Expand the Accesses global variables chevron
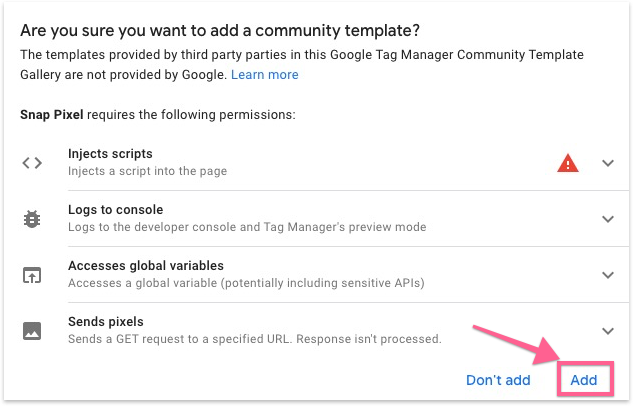Viewport: 633px width, 406px height. click(x=608, y=275)
